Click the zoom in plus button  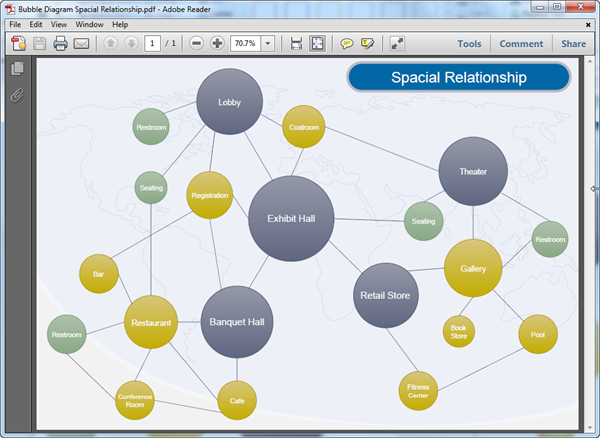click(x=217, y=44)
